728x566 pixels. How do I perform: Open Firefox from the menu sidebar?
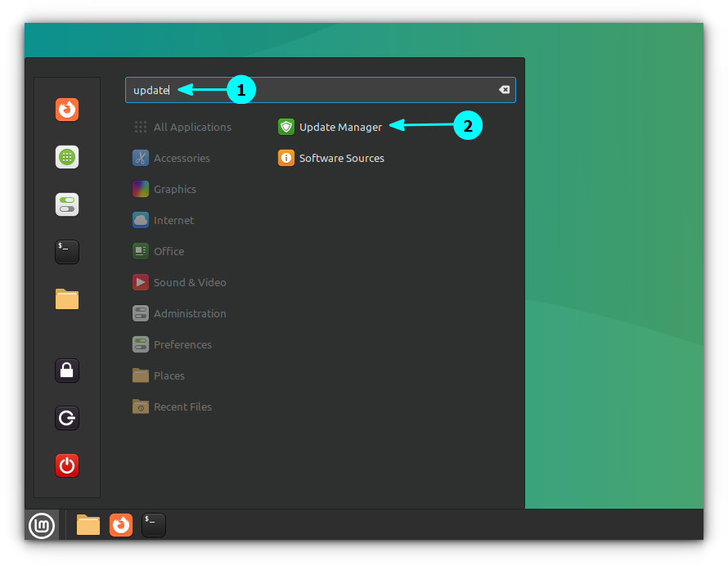66,110
